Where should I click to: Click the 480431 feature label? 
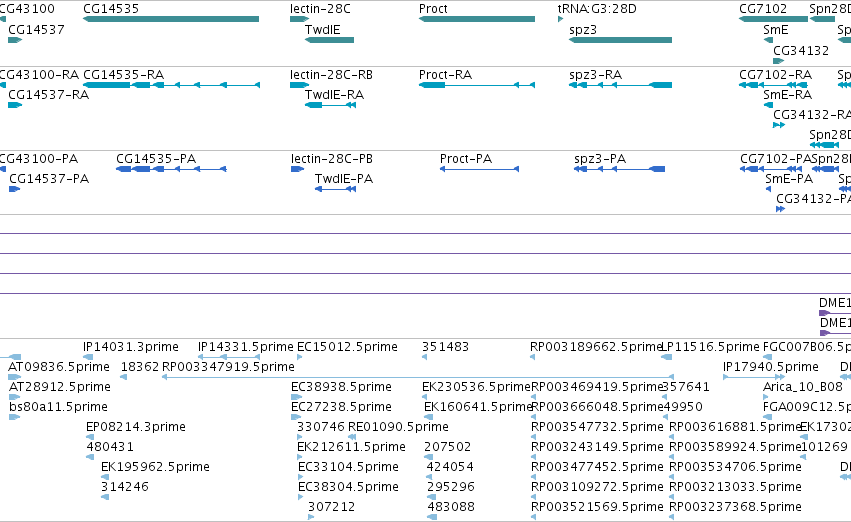pyautogui.click(x=110, y=447)
